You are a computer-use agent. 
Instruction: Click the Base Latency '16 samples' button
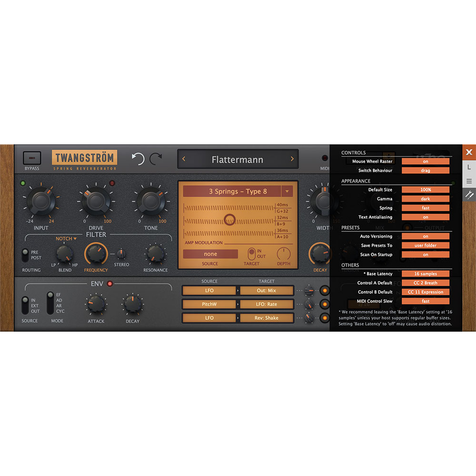[425, 274]
